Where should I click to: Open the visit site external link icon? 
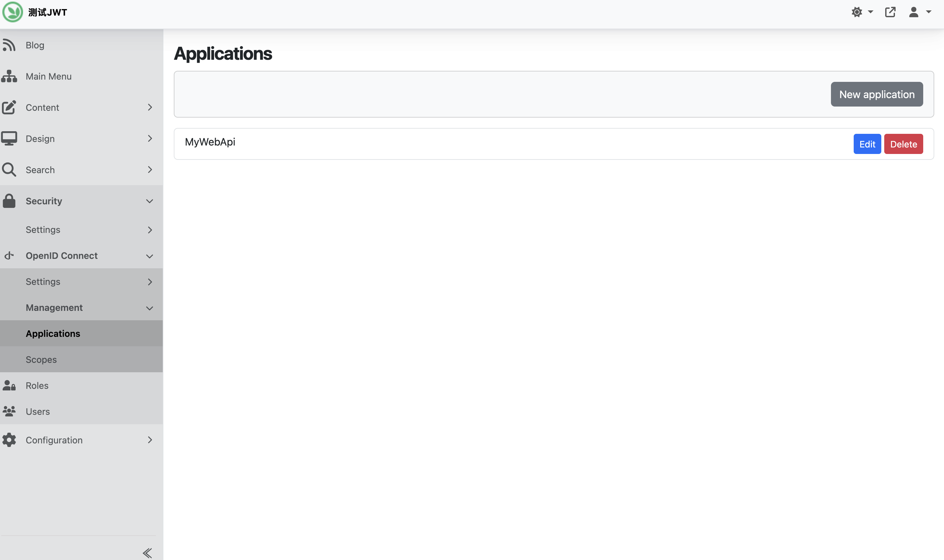[x=890, y=12]
